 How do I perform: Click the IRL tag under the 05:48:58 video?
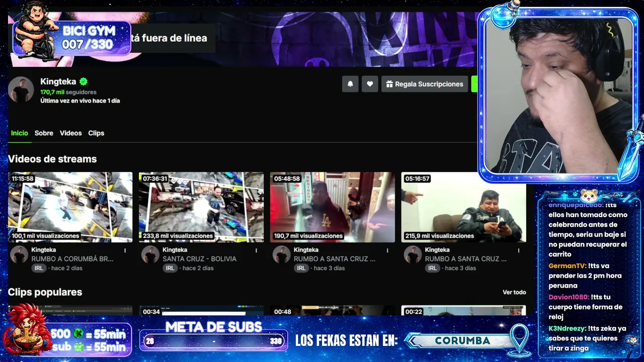[x=301, y=268]
